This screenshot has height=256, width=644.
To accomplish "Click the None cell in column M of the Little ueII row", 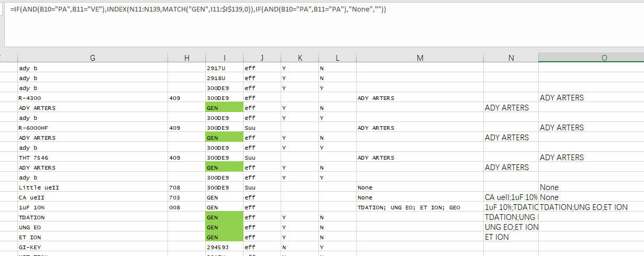I will (420, 187).
